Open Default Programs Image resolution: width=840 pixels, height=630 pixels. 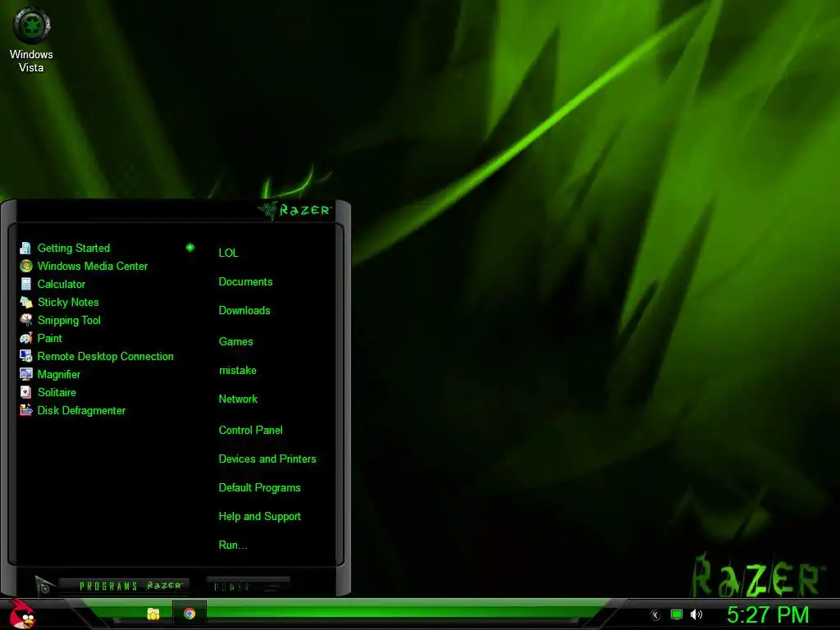259,488
